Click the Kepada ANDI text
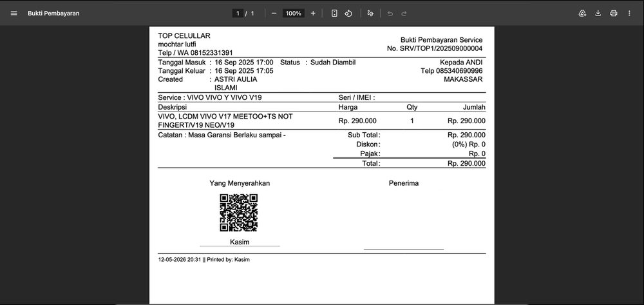This screenshot has height=305, width=644. (461, 63)
